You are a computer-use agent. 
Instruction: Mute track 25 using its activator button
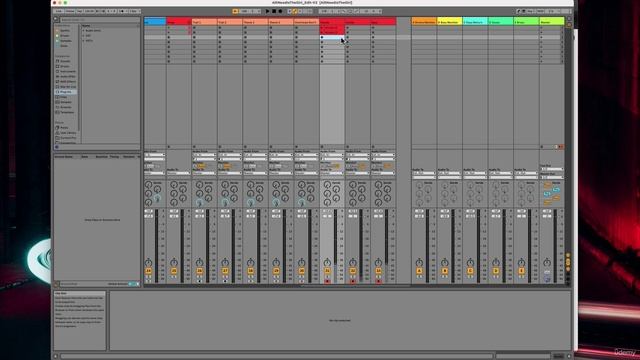tap(174, 271)
